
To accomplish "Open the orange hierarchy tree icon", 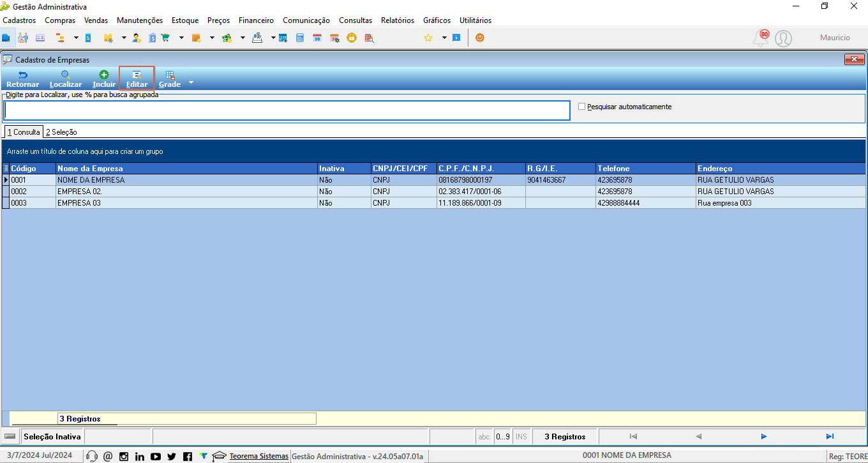I will click(x=61, y=38).
